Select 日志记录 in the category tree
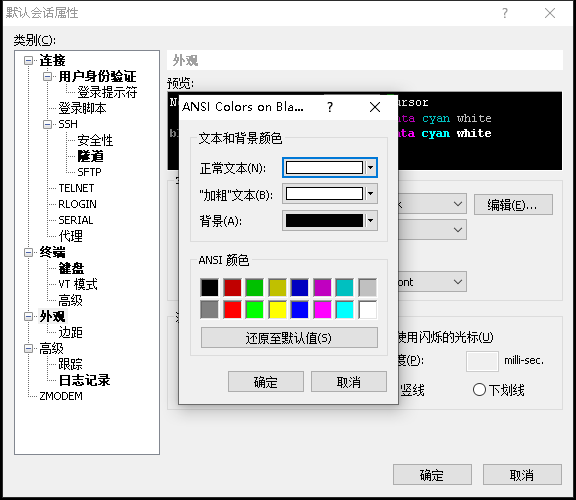The width and height of the screenshot is (576, 500). (x=84, y=380)
